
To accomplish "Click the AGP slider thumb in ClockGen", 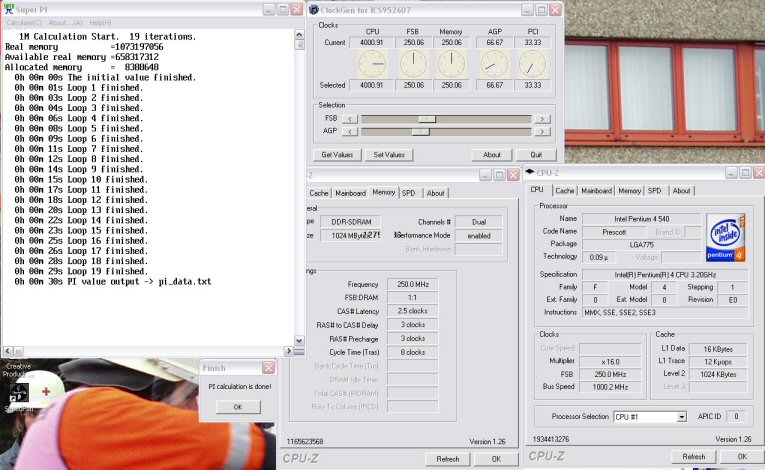I will click(420, 132).
